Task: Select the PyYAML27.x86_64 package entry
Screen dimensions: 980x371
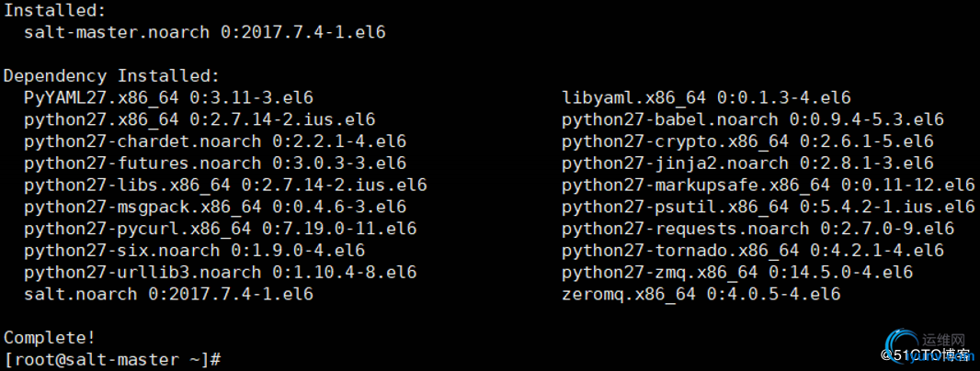Action: 169,98
